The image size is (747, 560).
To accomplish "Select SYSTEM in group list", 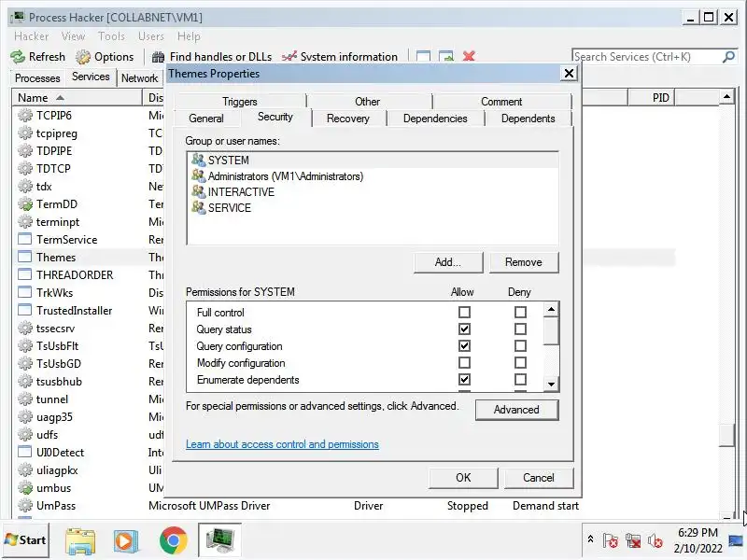I will tap(373, 160).
